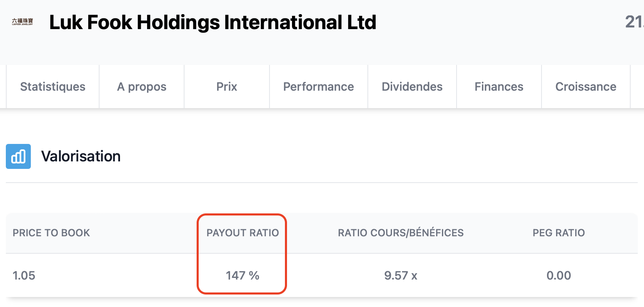
Task: Select the Prix tab
Action: click(x=227, y=87)
